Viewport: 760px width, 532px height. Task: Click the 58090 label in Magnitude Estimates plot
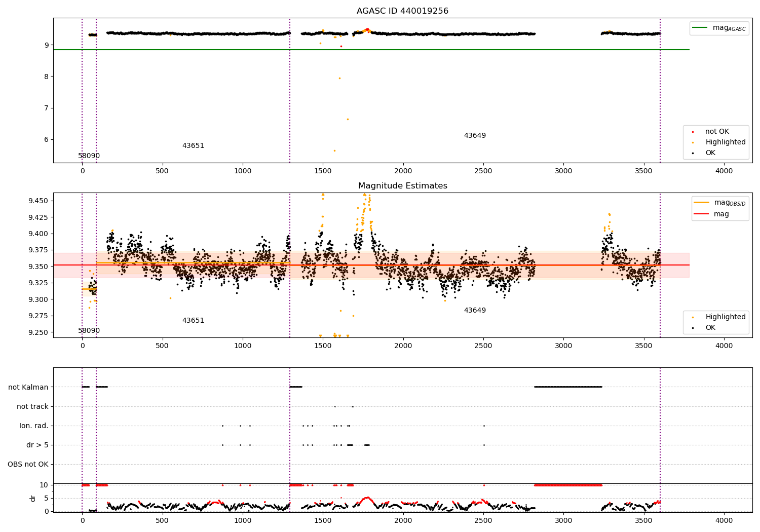[x=89, y=331]
